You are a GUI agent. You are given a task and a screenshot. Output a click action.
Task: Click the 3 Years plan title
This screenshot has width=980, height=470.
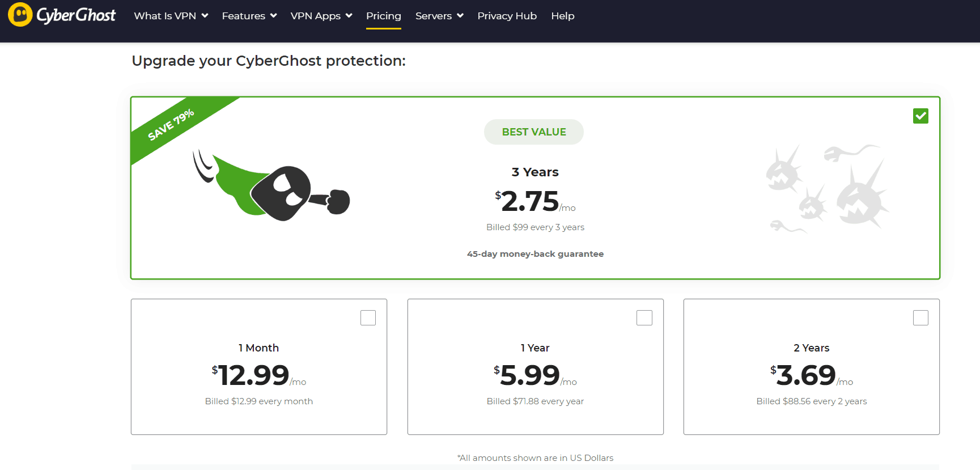tap(535, 172)
